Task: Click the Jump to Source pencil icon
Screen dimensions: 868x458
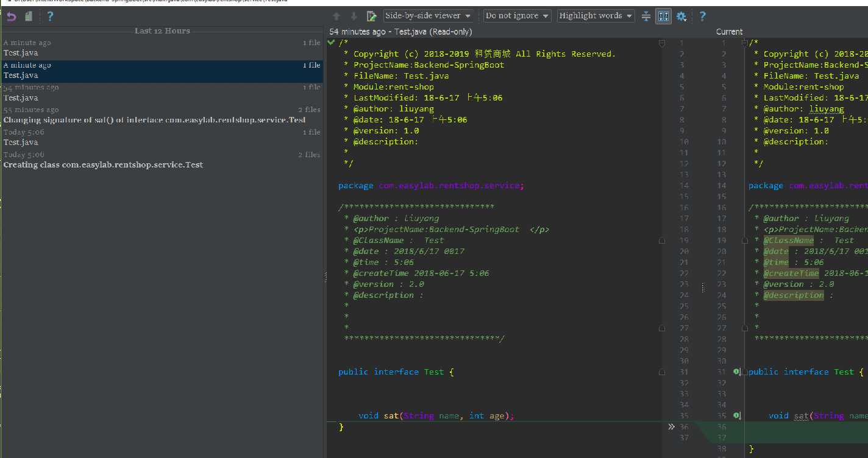Action: coord(371,16)
